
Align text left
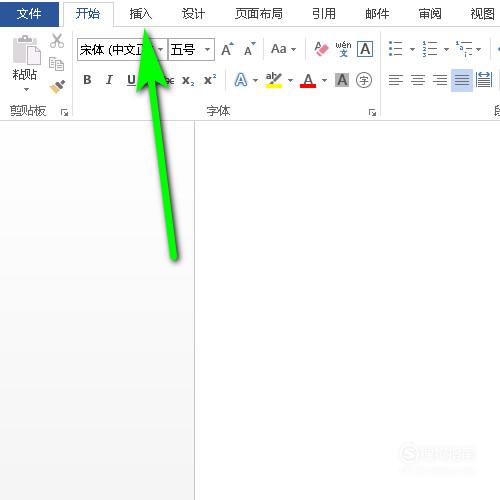[396, 80]
